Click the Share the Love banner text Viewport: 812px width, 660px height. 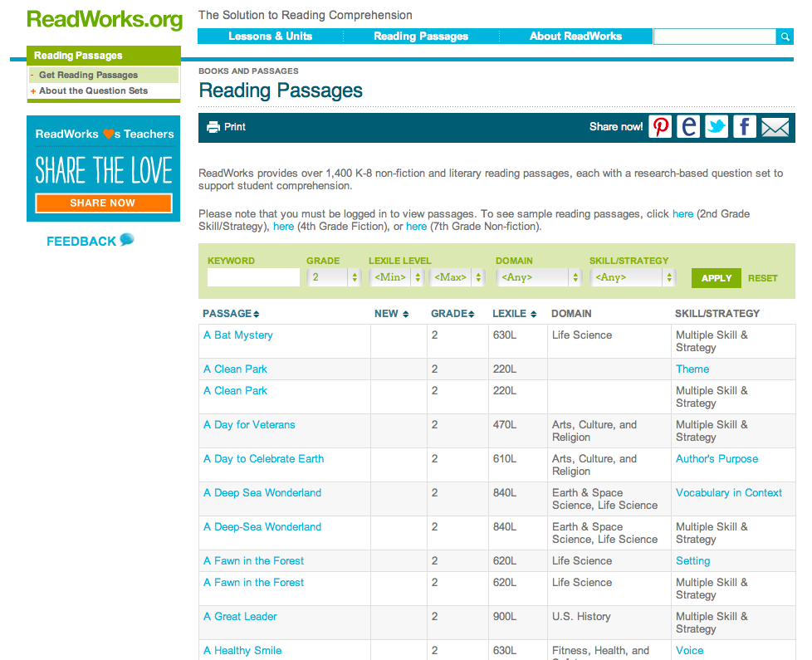104,170
